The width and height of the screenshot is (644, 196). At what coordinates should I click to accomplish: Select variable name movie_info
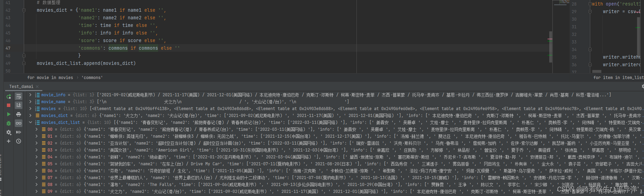coord(53,95)
